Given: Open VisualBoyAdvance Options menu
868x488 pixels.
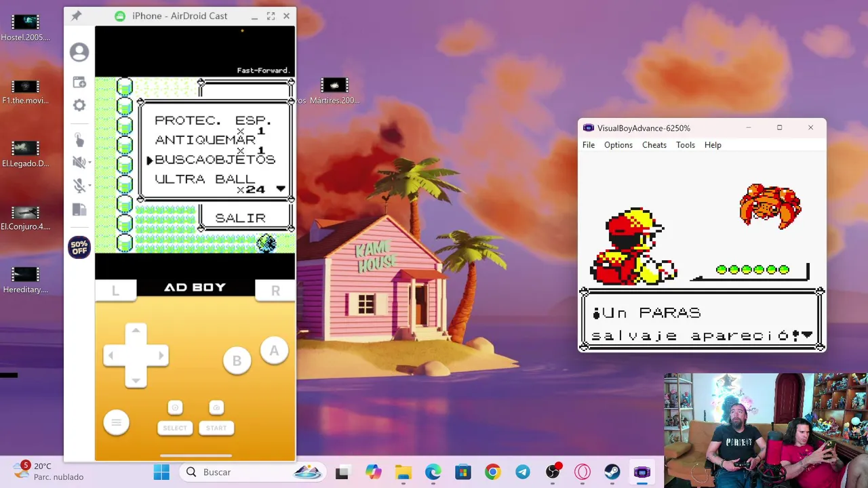Looking at the screenshot, I should click(x=618, y=145).
